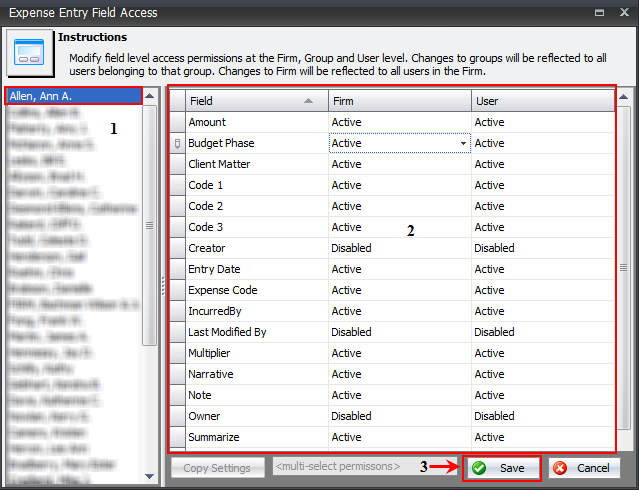Viewport: 639px width, 490px height.
Task: Select Allen, Ann A. in the user list
Action: click(x=73, y=97)
